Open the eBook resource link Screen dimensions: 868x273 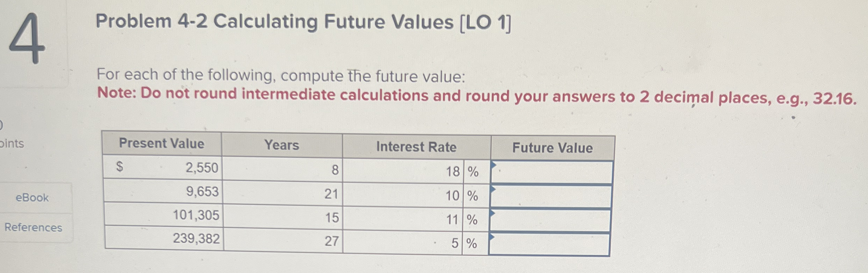[32, 198]
